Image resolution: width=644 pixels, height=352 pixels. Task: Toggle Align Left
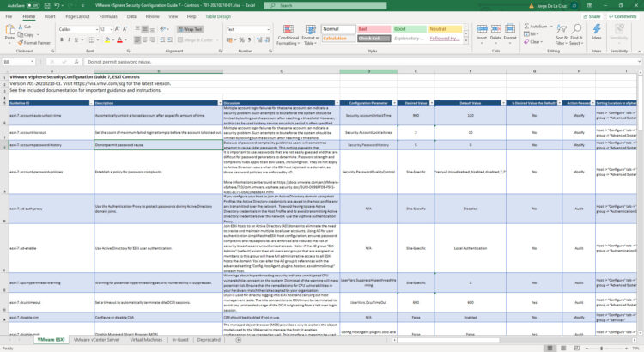coord(137,39)
